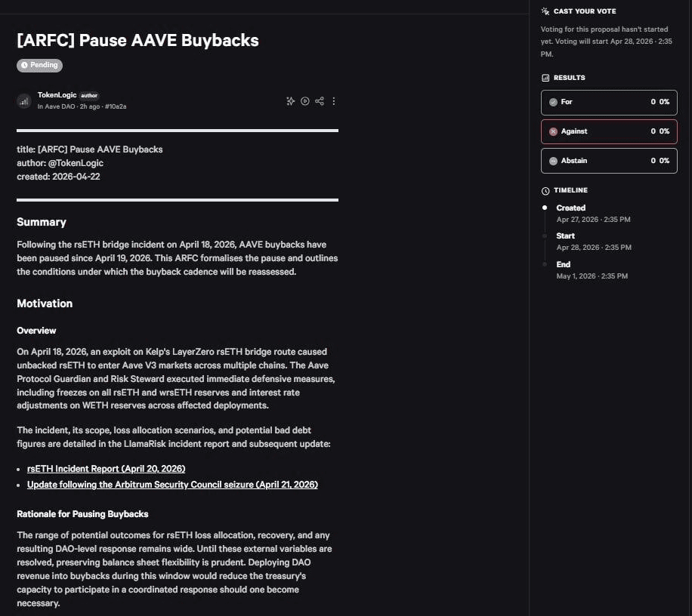The height and width of the screenshot is (616, 692).
Task: Open the rsETH Incident Report link
Action: pyautogui.click(x=106, y=469)
